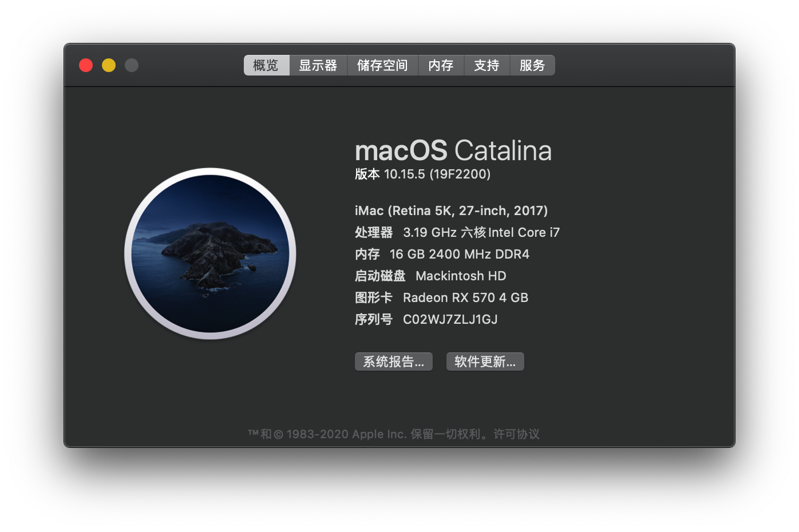
Task: Click the 启动磁盘 label
Action: tap(380, 276)
